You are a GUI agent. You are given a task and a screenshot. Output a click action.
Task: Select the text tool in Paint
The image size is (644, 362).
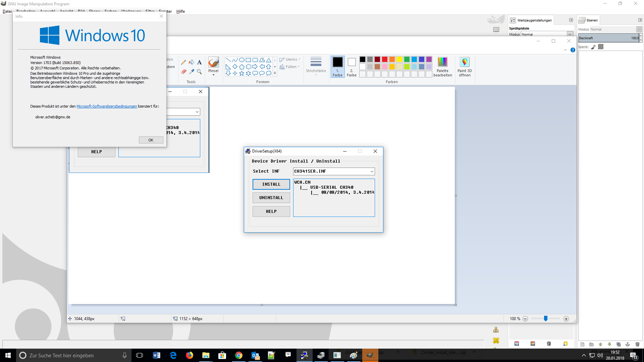pos(199,62)
